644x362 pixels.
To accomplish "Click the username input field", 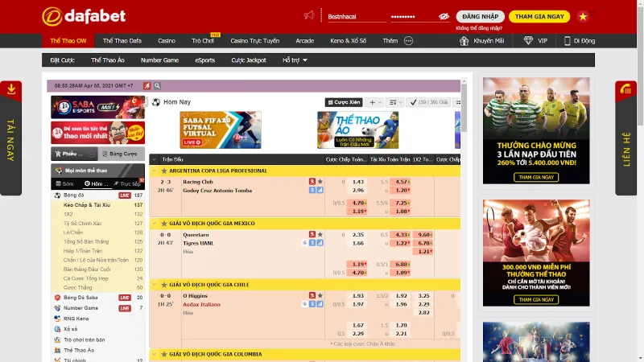I will (357, 17).
